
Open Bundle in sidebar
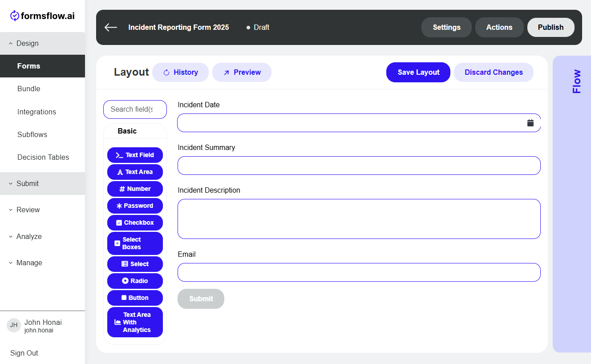tap(42, 89)
